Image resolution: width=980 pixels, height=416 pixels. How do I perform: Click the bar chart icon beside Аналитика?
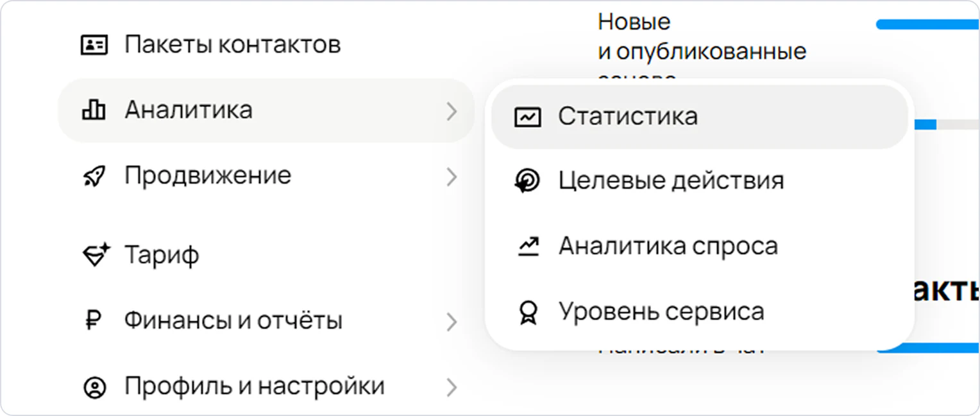94,110
